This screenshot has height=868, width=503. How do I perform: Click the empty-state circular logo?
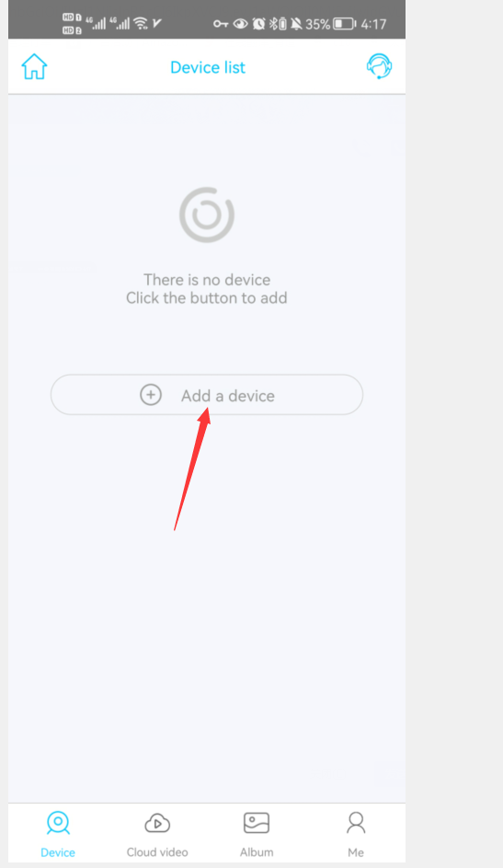207,214
